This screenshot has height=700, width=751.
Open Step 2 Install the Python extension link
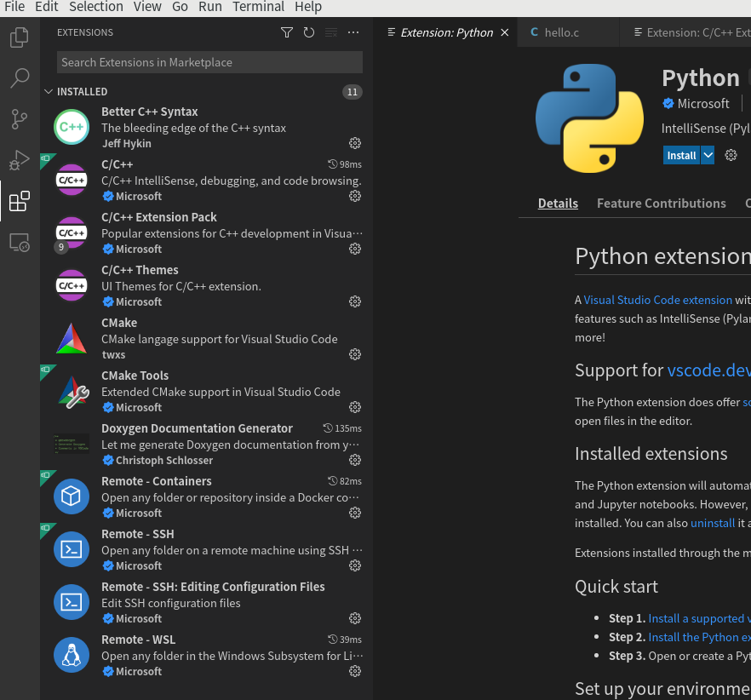pos(699,637)
